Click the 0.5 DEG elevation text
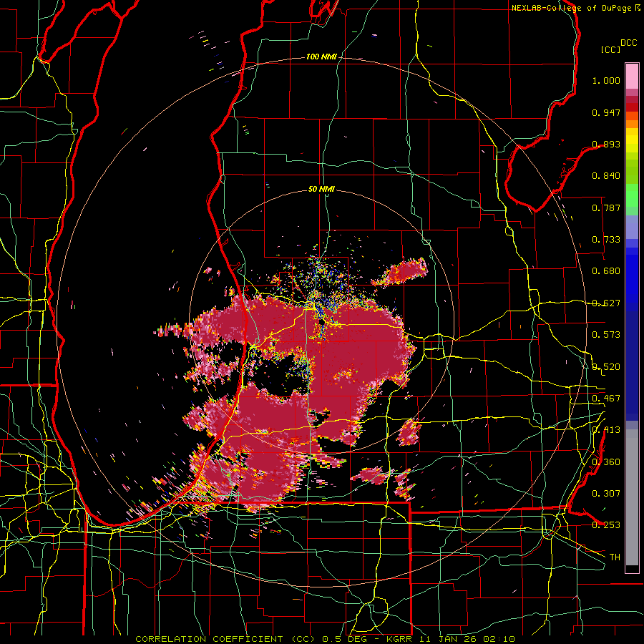Viewport: 644px width, 644px height. (345, 639)
